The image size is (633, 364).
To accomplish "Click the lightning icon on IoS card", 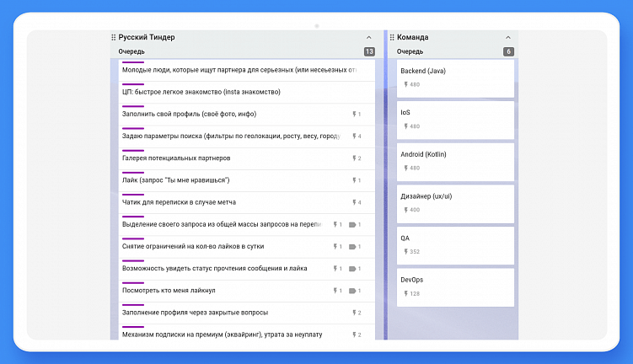I will pyautogui.click(x=406, y=126).
